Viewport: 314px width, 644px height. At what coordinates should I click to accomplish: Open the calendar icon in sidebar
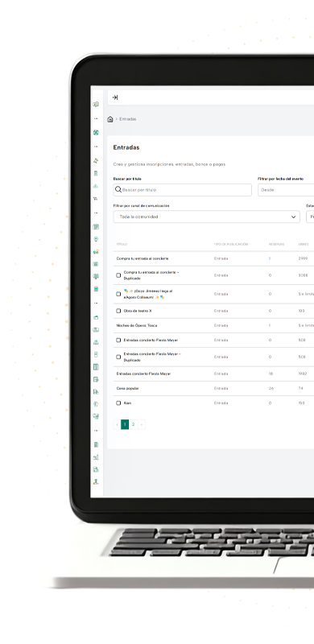pyautogui.click(x=96, y=227)
